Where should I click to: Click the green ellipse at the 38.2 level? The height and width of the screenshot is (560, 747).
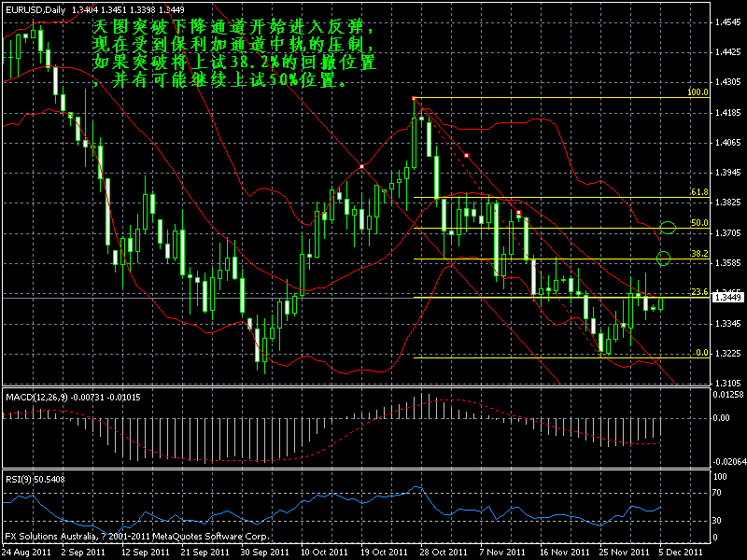(x=663, y=259)
